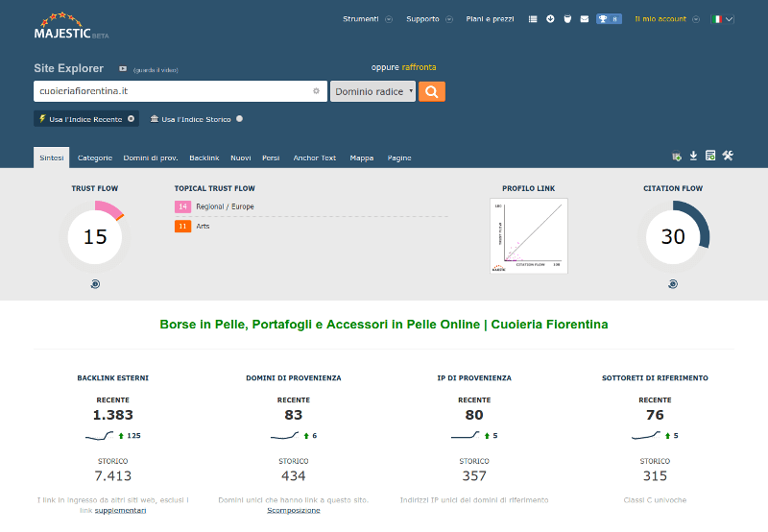Screen dimensions: 768x532
Task: Switch to the Domini di prov. tab
Action: point(151,157)
